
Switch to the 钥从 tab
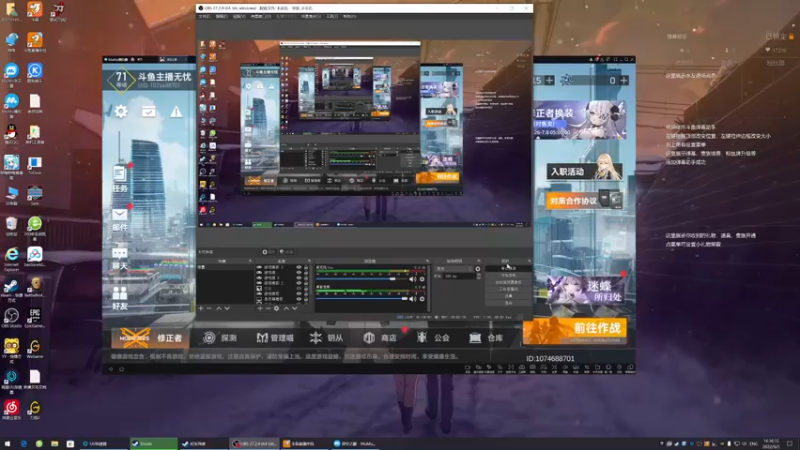pos(327,338)
